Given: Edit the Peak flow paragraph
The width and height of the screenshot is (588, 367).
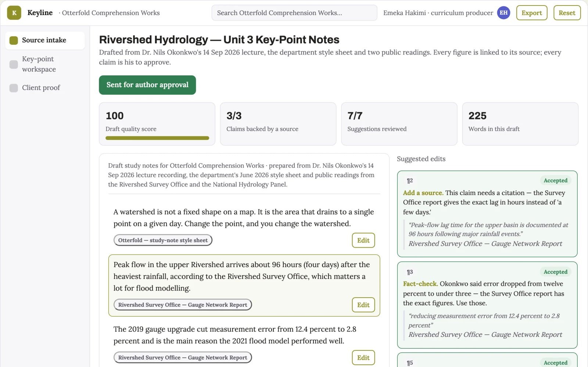Looking at the screenshot, I should point(363,305).
